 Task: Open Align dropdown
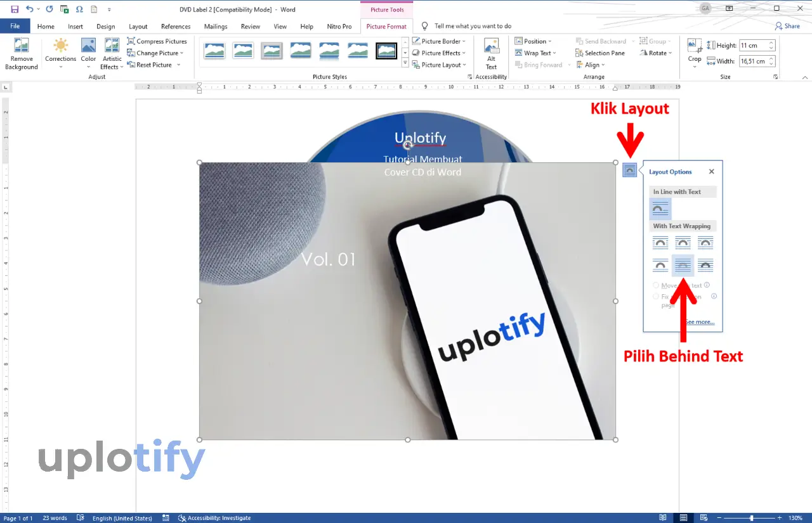pyautogui.click(x=590, y=65)
